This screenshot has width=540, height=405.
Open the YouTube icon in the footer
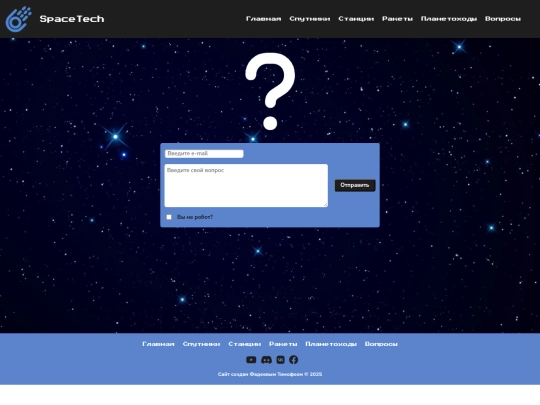click(x=251, y=360)
